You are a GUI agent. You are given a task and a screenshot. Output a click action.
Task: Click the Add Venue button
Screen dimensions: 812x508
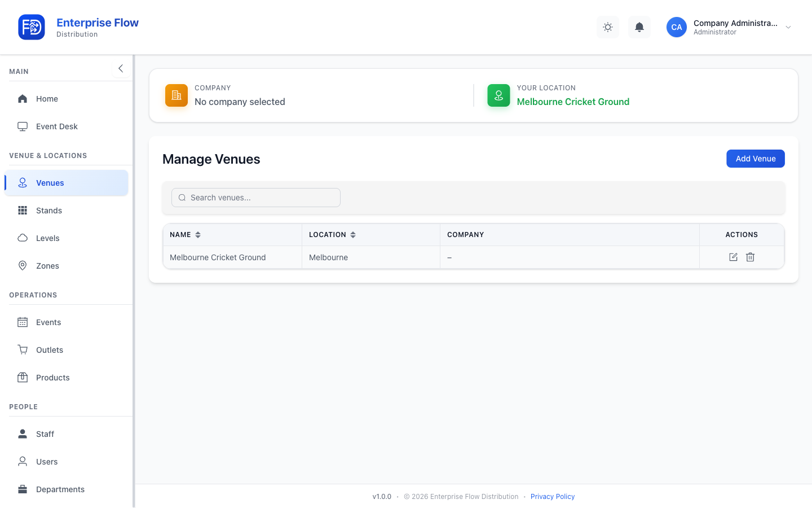pyautogui.click(x=756, y=159)
